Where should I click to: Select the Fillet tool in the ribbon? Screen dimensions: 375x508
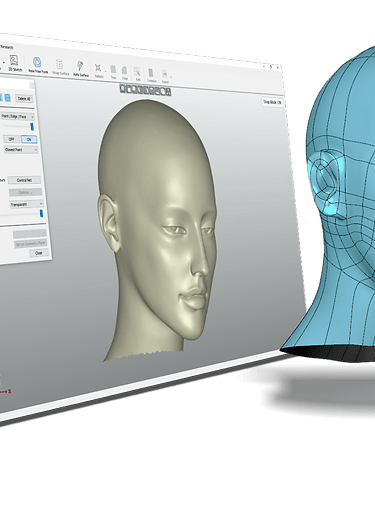point(125,73)
